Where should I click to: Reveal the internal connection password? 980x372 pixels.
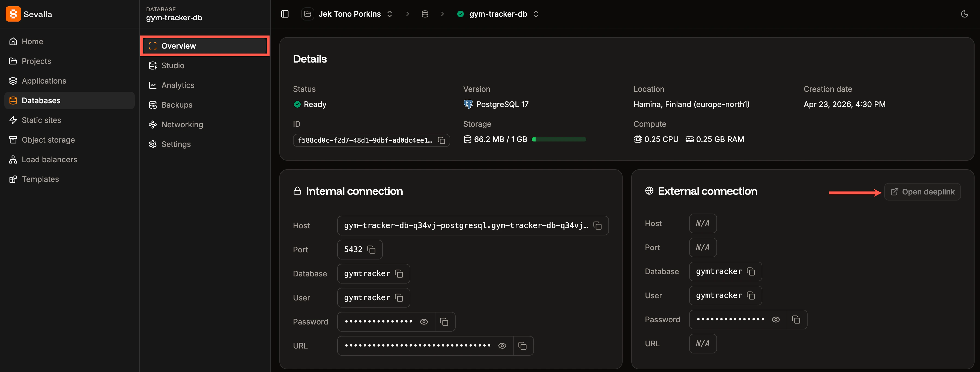(x=424, y=322)
